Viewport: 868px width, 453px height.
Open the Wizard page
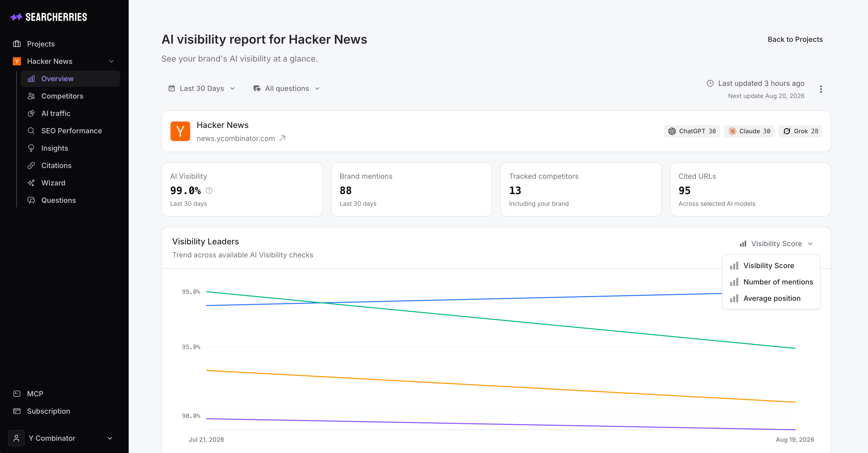pyautogui.click(x=70, y=183)
